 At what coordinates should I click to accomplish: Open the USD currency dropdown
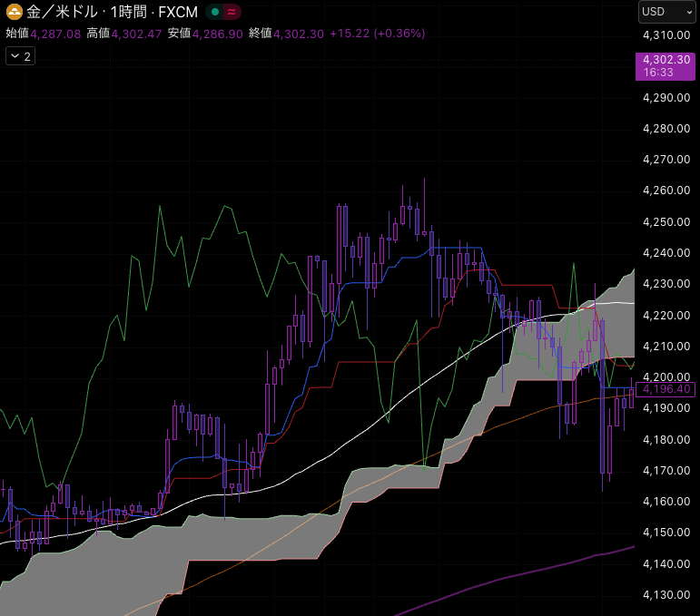coord(666,12)
